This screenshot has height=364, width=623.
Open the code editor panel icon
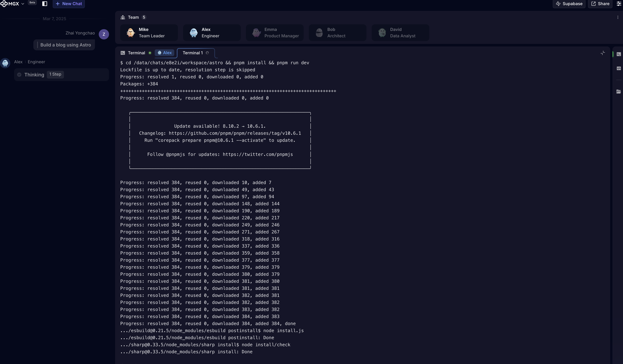tap(619, 68)
